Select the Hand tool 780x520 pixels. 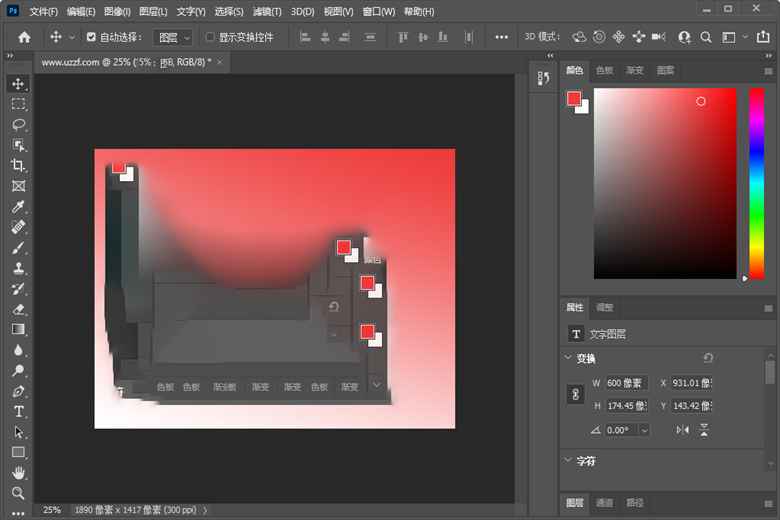pyautogui.click(x=18, y=473)
